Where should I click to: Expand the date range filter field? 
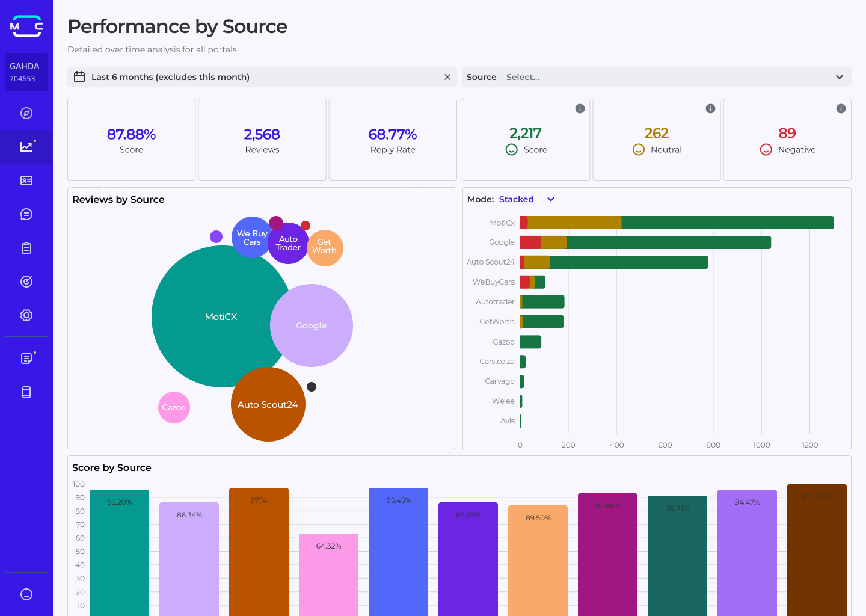[259, 77]
